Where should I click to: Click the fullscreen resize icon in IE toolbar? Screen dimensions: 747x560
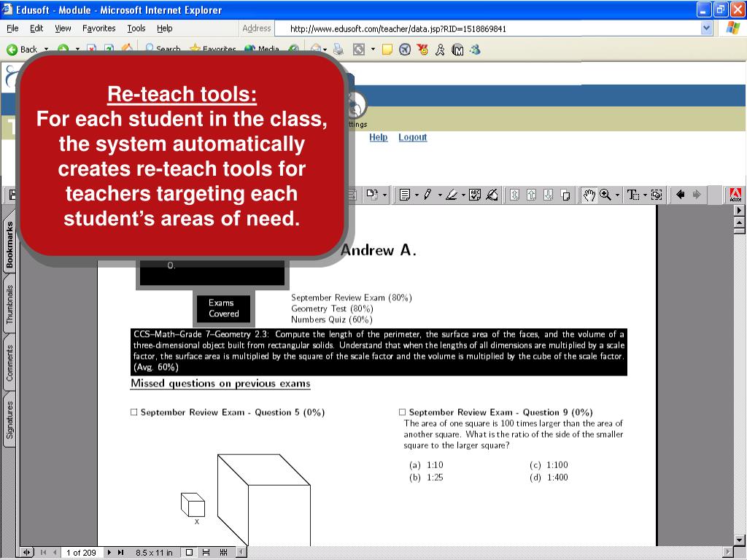click(x=359, y=49)
